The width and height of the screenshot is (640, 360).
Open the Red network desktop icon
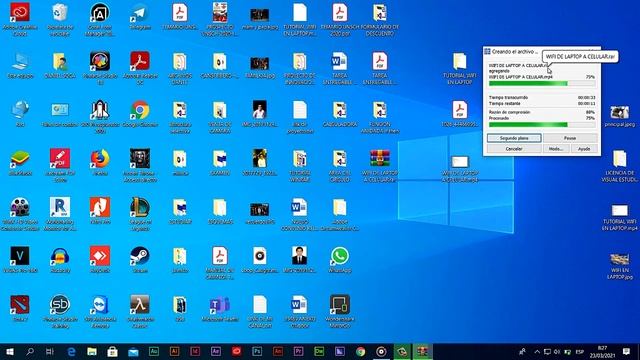tap(20, 113)
